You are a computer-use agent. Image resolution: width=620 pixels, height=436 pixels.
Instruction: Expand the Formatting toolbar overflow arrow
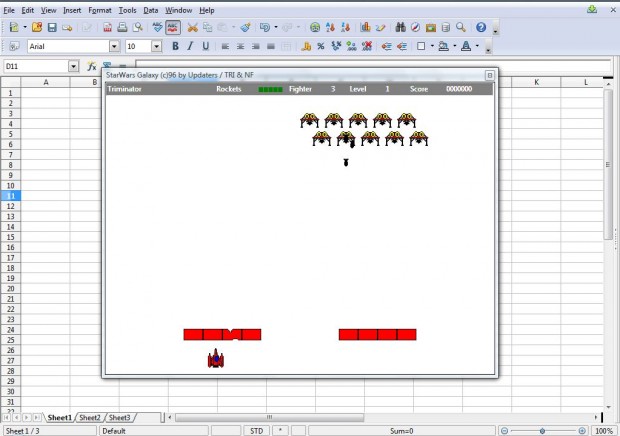point(488,48)
